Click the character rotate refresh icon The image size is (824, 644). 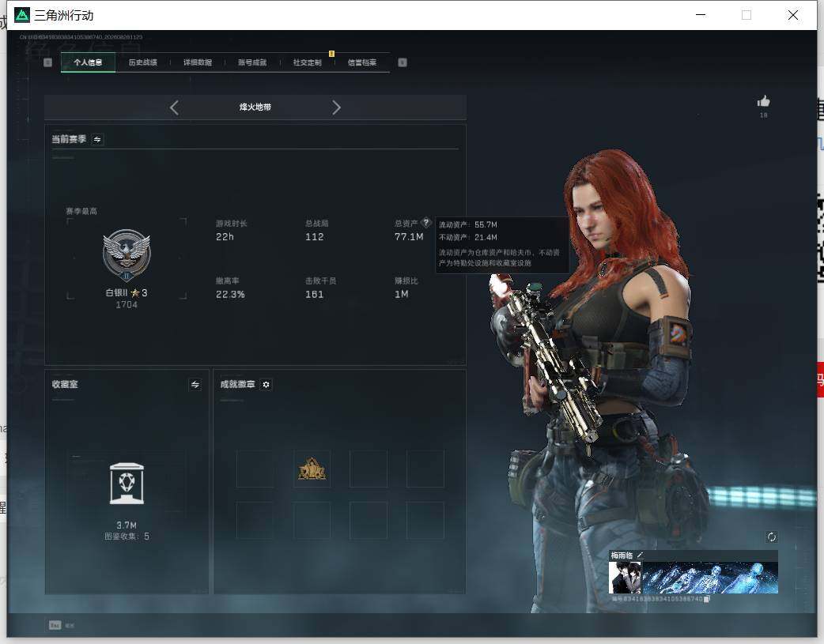pos(772,537)
